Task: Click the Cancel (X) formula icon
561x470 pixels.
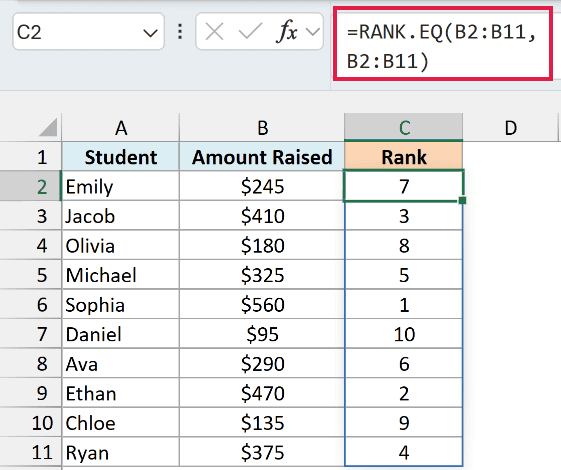Action: [215, 32]
